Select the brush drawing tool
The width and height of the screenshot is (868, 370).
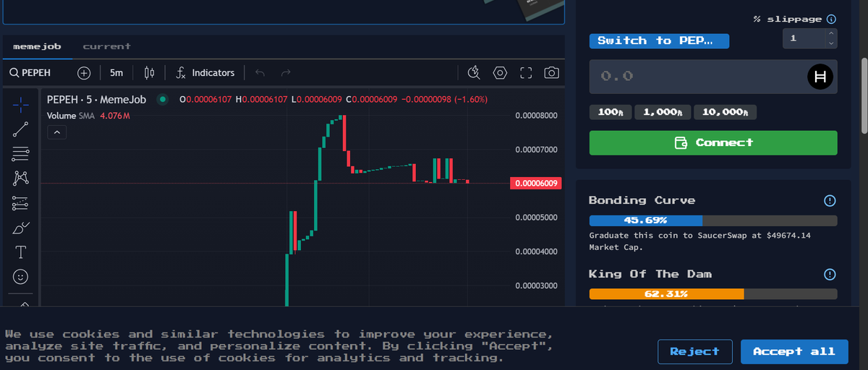click(21, 228)
